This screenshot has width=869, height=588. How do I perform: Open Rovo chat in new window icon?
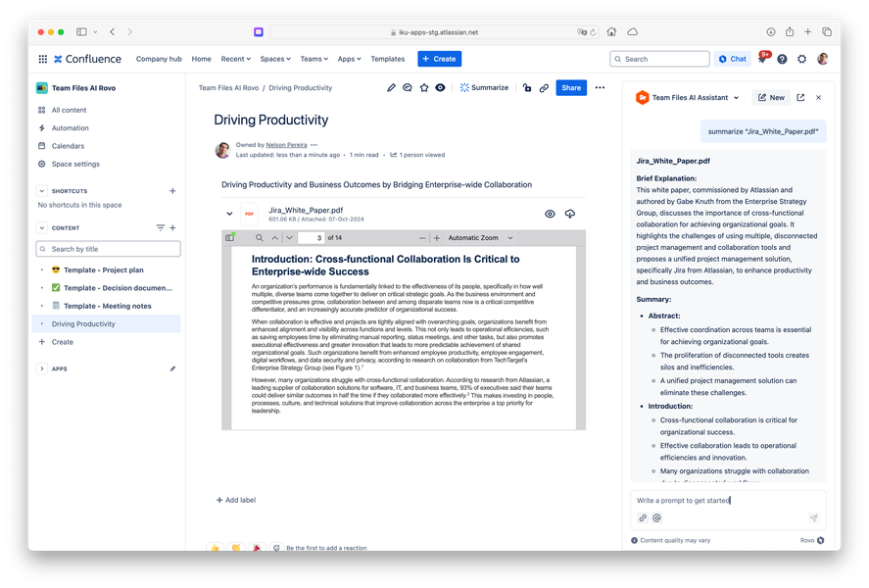pos(800,98)
